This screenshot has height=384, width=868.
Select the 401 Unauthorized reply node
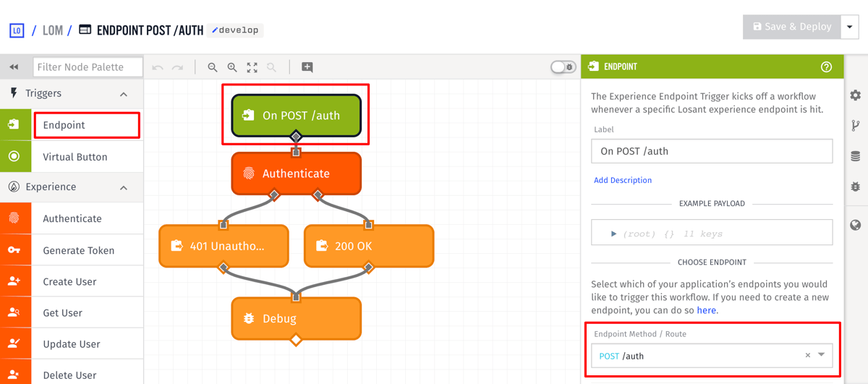(x=224, y=246)
